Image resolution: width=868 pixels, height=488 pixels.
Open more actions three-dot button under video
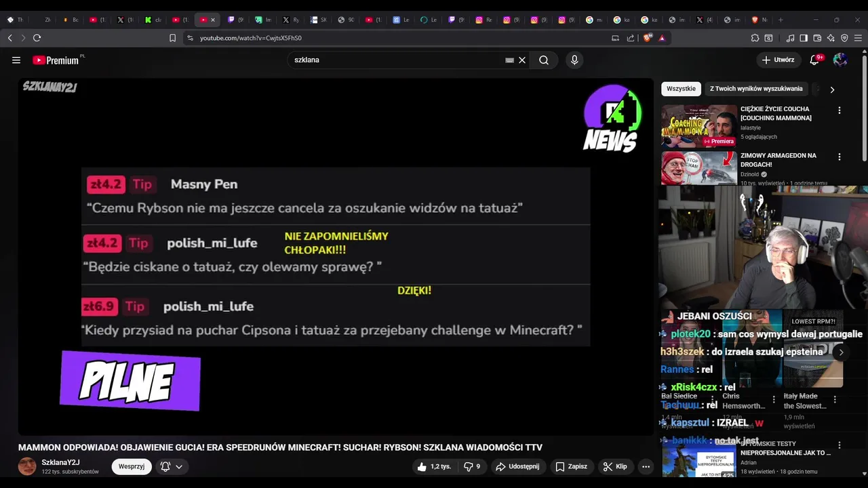646,466
